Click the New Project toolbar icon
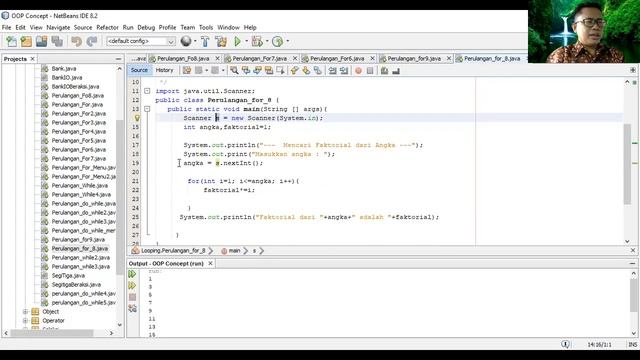 (26, 41)
